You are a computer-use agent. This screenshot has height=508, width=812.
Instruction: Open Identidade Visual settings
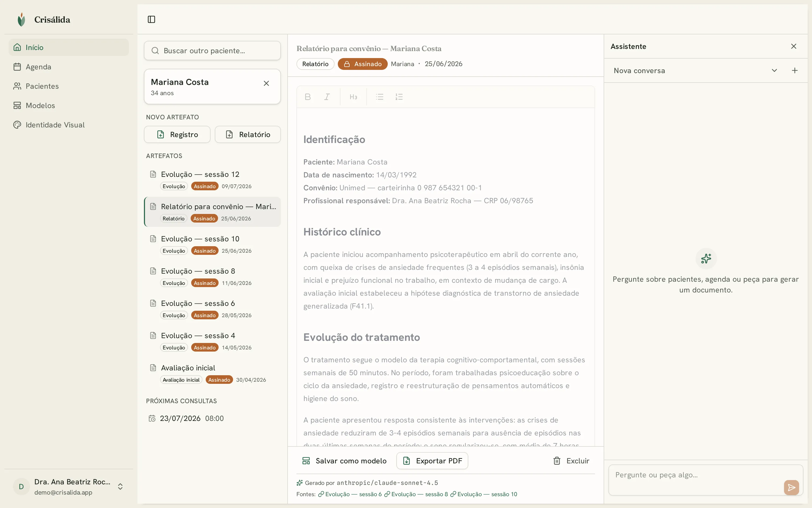pyautogui.click(x=69, y=125)
